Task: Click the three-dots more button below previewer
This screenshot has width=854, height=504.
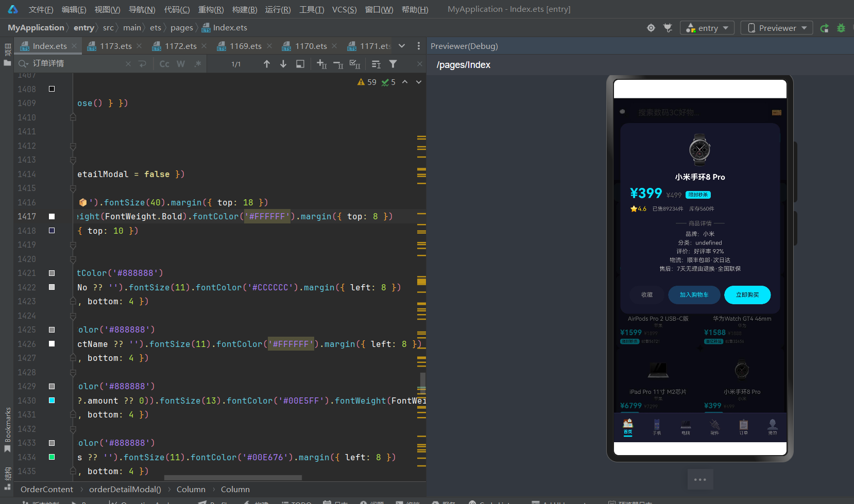Action: click(x=700, y=479)
